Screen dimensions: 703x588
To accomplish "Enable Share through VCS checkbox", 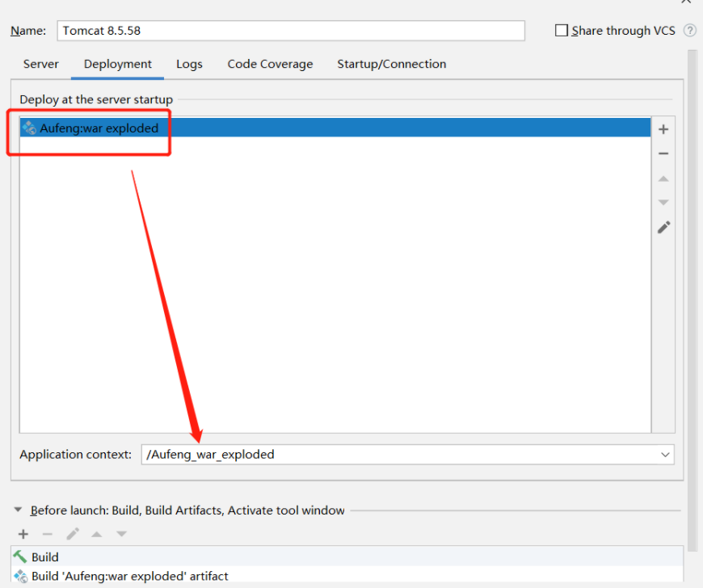I will [x=562, y=31].
